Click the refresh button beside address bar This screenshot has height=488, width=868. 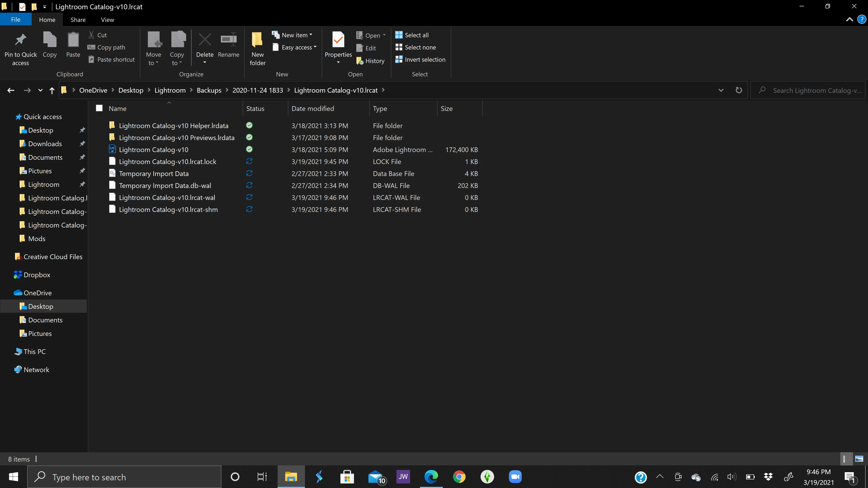[x=739, y=90]
